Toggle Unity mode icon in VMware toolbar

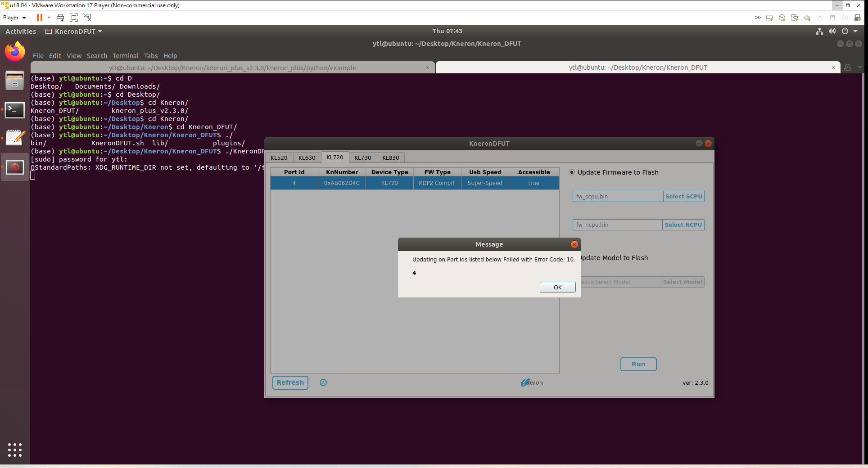(x=87, y=18)
